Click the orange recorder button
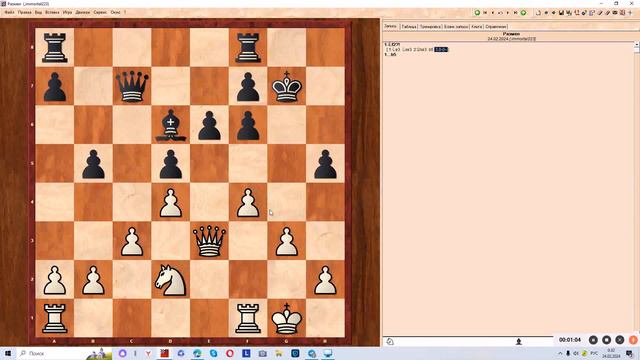640x360 pixels. click(633, 340)
